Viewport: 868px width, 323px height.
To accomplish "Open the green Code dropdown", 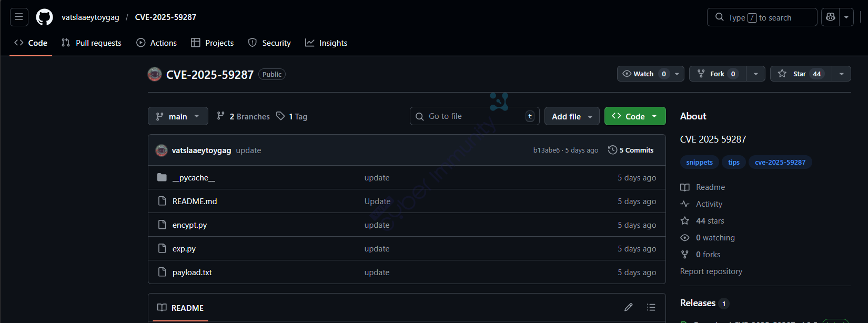I will (x=634, y=116).
